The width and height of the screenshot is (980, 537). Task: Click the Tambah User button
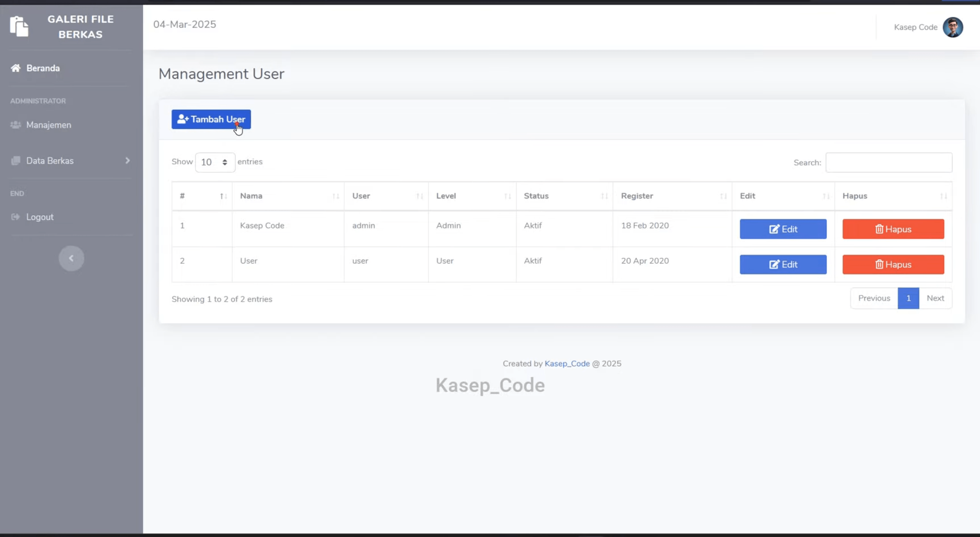pyautogui.click(x=211, y=119)
